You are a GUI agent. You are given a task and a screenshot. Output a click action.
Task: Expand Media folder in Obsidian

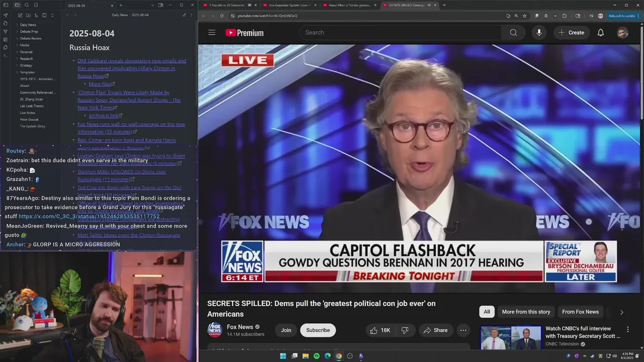point(24,45)
